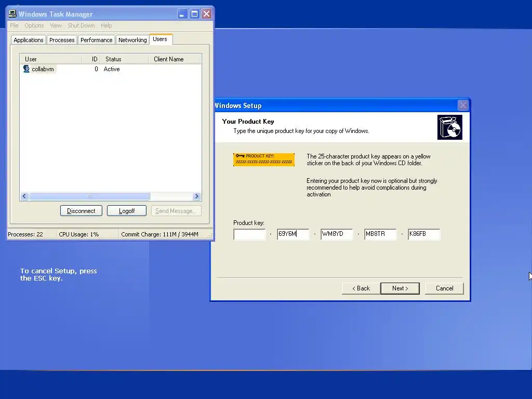
Task: Click the Windows Setup close button
Action: [463, 105]
